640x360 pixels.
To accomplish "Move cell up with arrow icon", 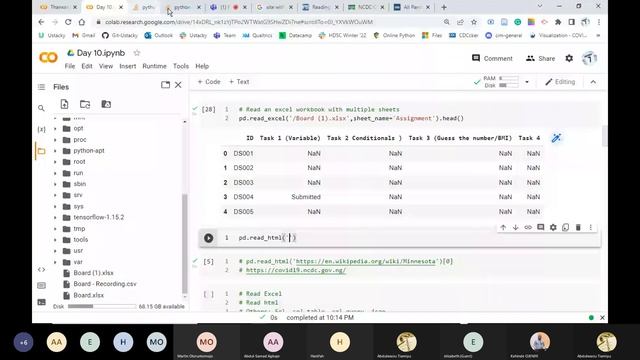I will (503, 227).
